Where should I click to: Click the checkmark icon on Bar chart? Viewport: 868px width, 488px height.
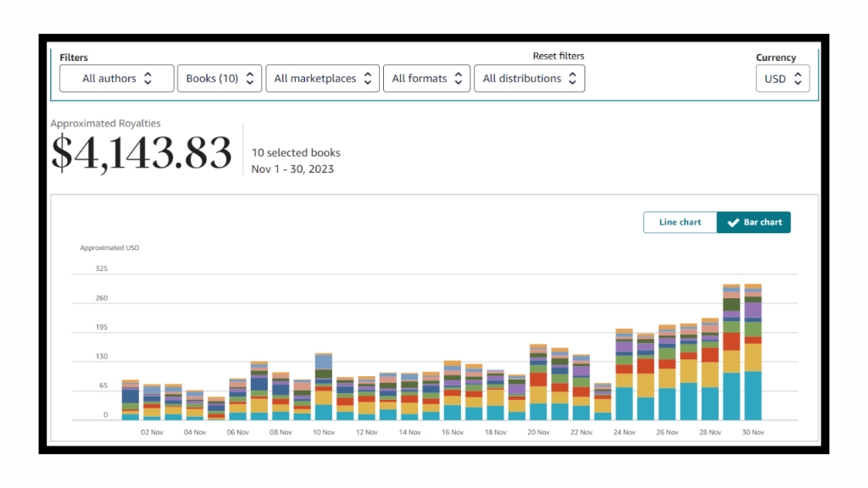pyautogui.click(x=732, y=223)
